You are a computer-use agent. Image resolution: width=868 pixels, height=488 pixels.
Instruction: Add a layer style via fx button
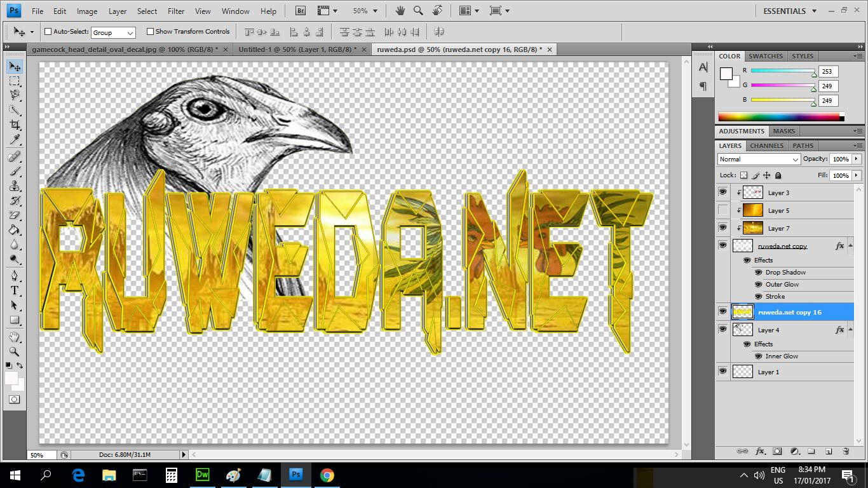click(x=760, y=451)
